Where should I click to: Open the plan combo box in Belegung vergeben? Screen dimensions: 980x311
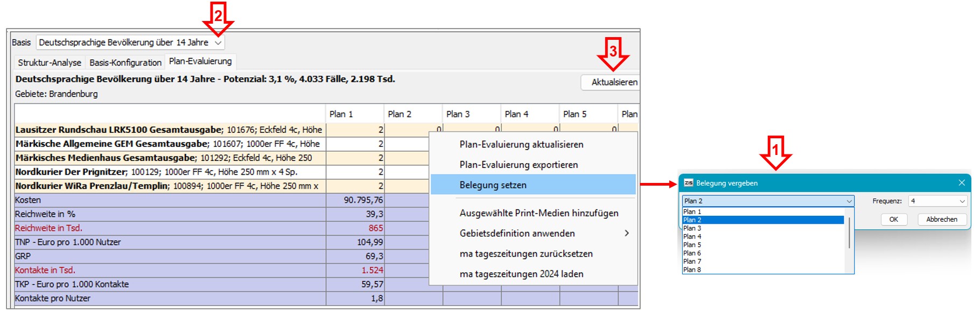[x=768, y=201]
